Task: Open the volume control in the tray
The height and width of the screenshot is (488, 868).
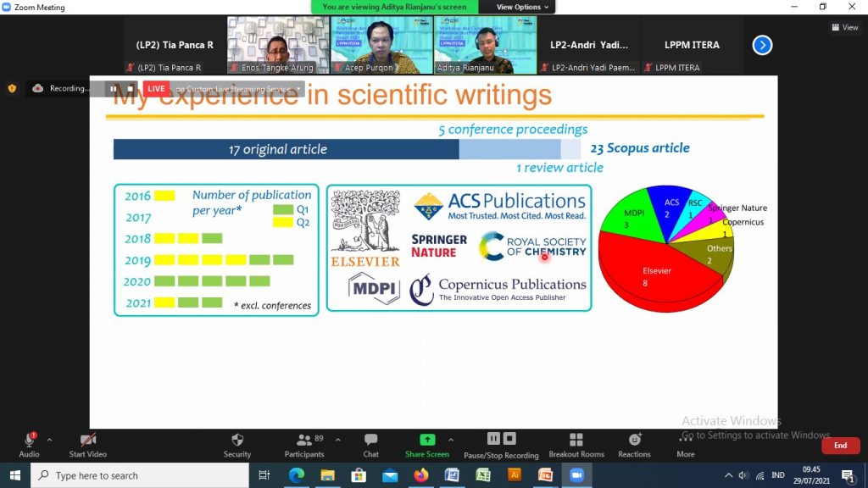Action: coord(743,475)
